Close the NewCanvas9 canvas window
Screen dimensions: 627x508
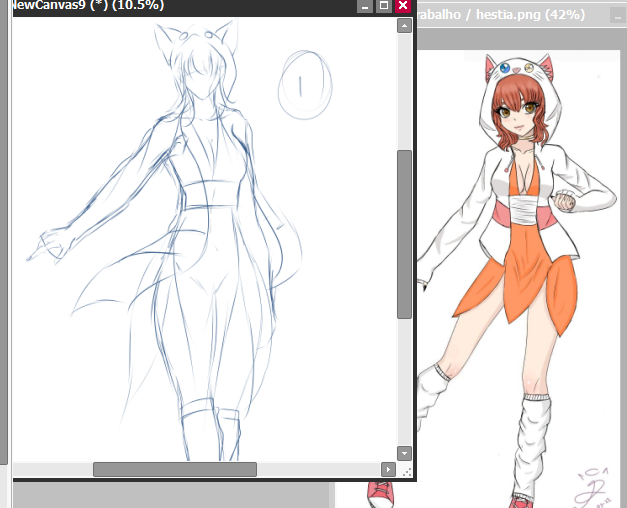[x=403, y=6]
